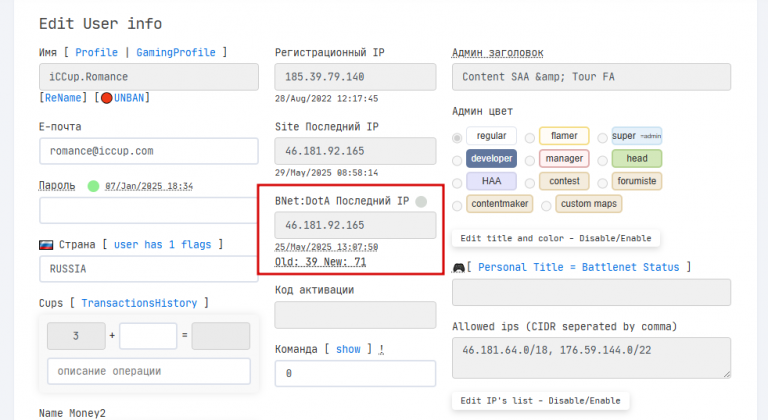
Task: Click the regular color badge
Action: [491, 136]
